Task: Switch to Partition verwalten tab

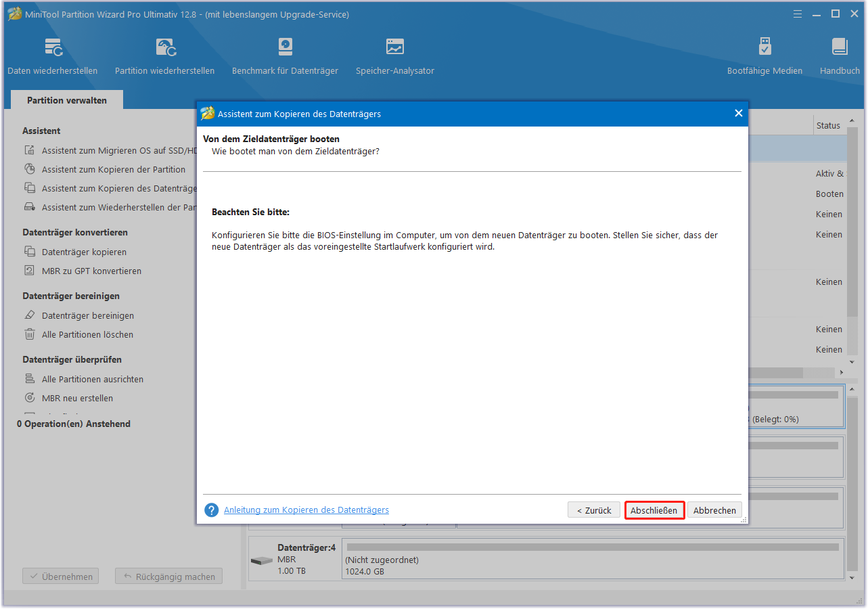Action: click(x=67, y=100)
